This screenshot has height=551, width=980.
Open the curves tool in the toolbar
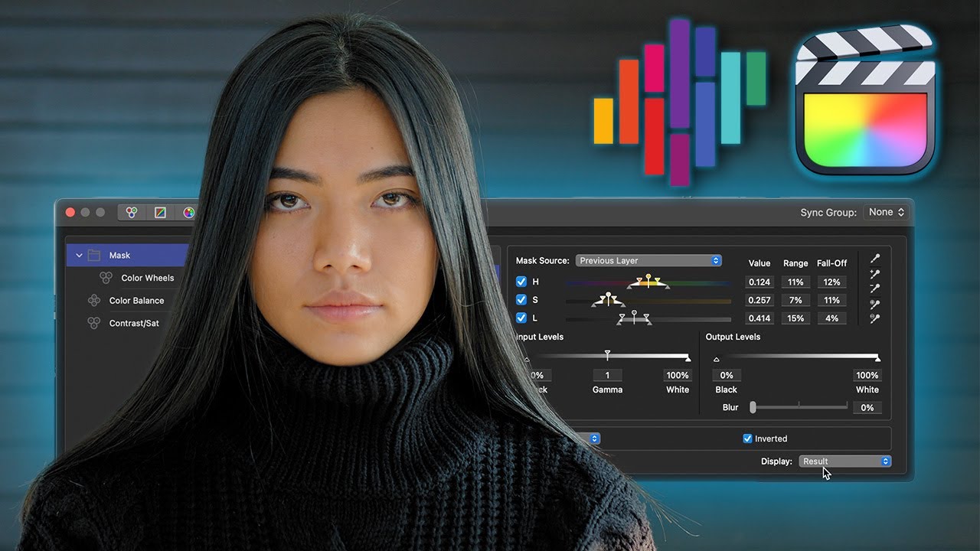point(160,213)
